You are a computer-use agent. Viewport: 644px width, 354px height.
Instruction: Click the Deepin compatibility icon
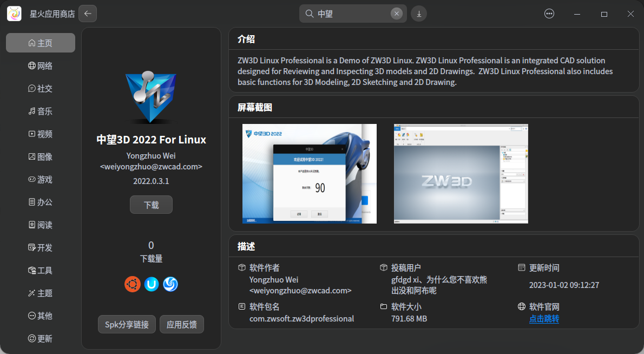(x=170, y=284)
